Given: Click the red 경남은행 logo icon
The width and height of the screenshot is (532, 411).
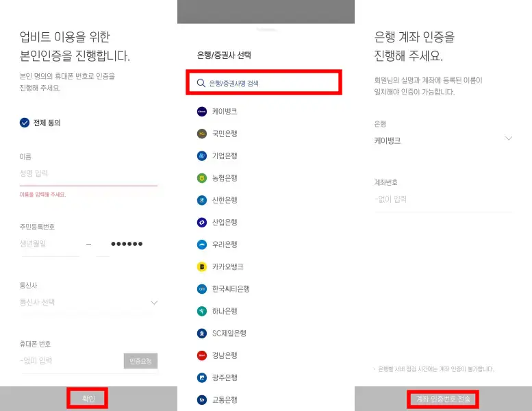Looking at the screenshot, I should (202, 356).
